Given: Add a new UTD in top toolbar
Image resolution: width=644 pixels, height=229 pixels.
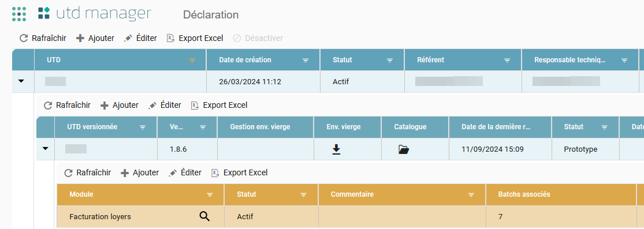Looking at the screenshot, I should (x=95, y=38).
